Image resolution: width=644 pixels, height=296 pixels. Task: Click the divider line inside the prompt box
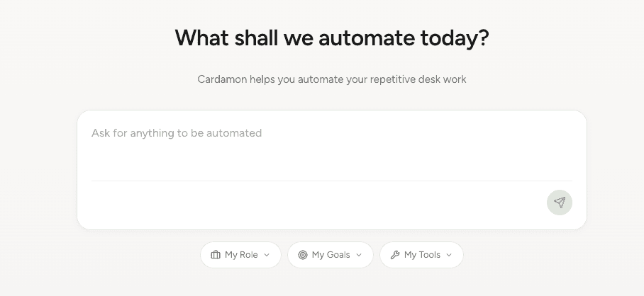click(332, 181)
